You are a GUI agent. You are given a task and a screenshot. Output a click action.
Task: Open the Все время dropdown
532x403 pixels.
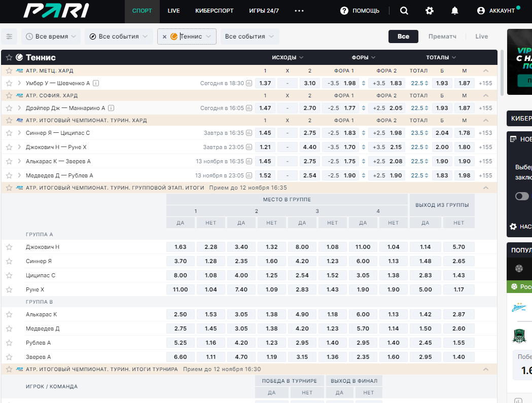tap(51, 36)
